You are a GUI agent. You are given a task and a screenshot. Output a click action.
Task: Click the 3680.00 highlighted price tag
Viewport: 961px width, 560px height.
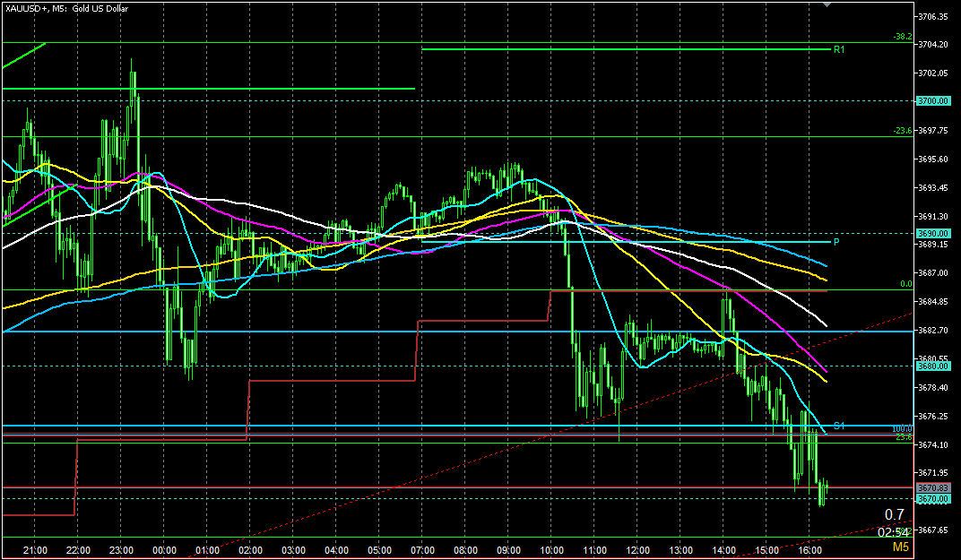933,366
